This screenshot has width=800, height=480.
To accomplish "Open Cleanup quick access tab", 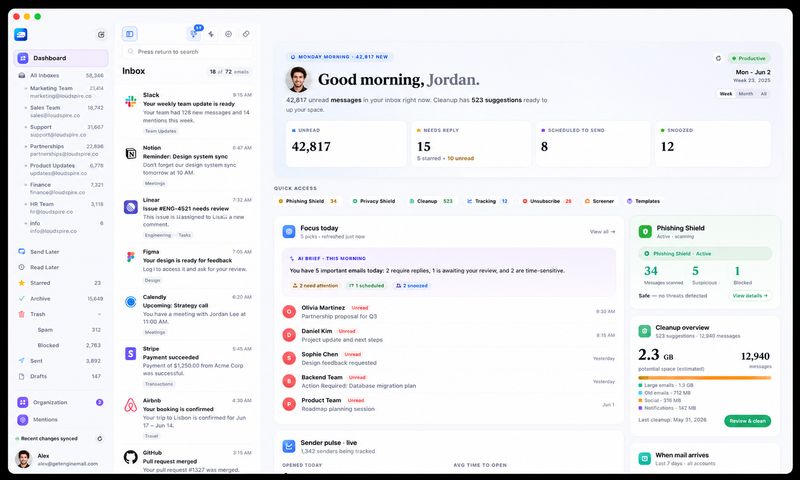I will [x=431, y=201].
